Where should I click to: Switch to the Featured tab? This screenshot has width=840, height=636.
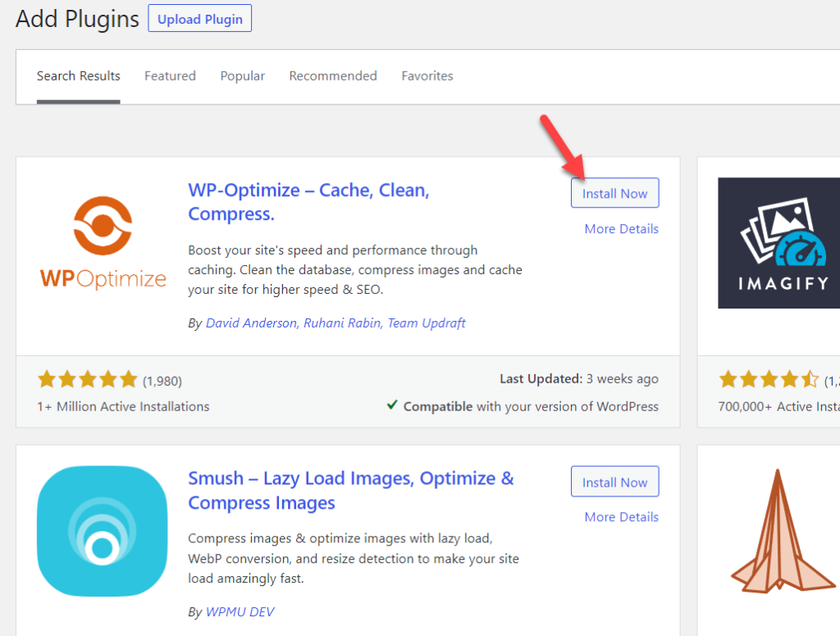click(x=170, y=76)
